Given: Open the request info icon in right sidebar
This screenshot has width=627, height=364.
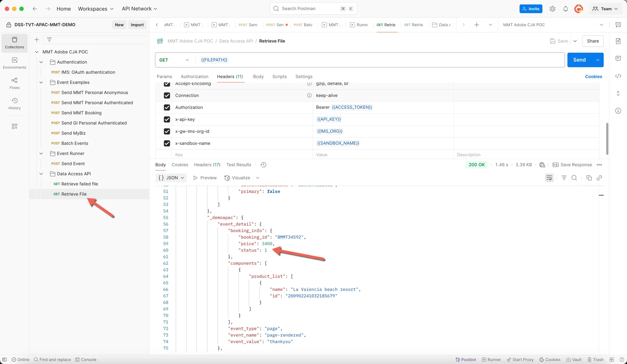Looking at the screenshot, I should (x=618, y=111).
